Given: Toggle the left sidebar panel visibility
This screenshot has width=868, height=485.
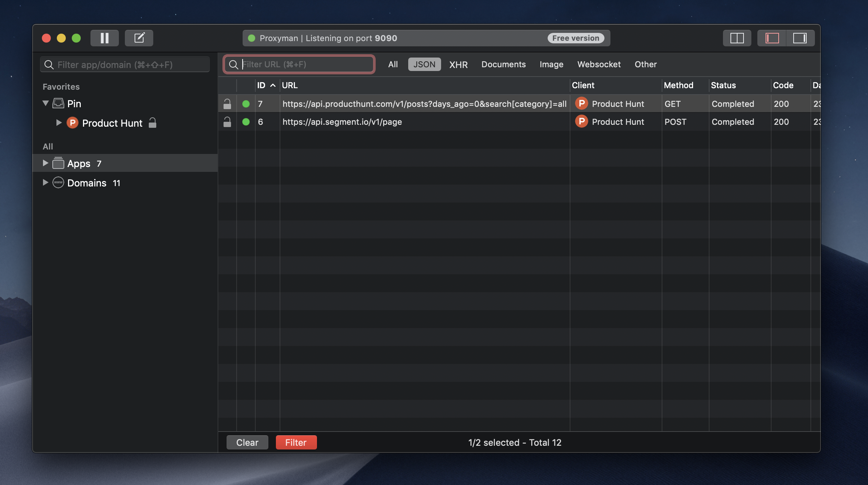Looking at the screenshot, I should (x=772, y=38).
